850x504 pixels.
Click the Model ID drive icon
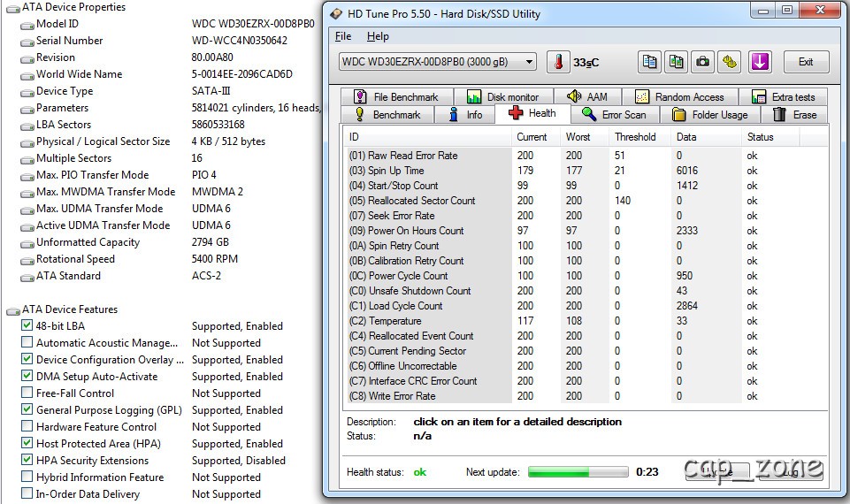[x=27, y=25]
